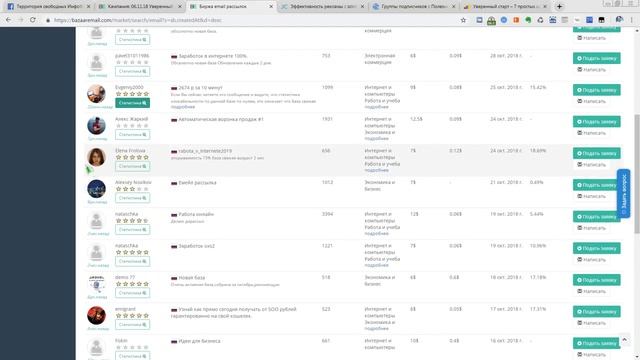This screenshot has width=640, height=360.
Task: Click the orange square extension icon
Action: click(516, 20)
